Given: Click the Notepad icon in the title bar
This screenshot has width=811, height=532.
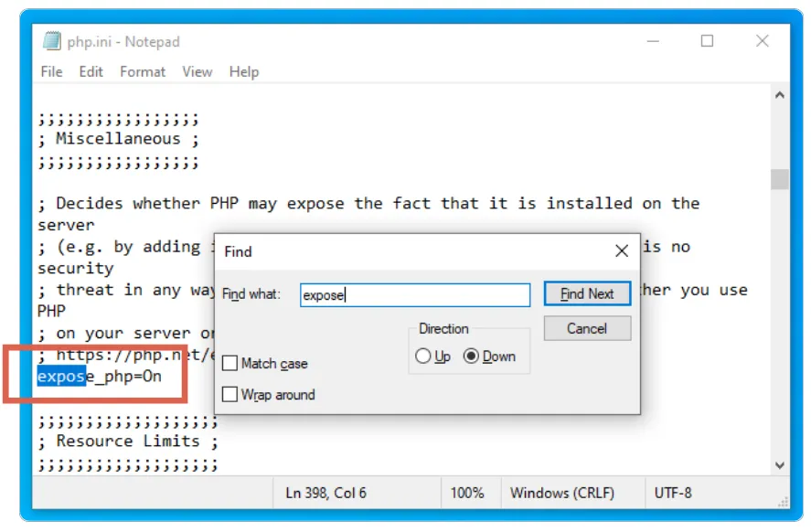Looking at the screenshot, I should 50,41.
